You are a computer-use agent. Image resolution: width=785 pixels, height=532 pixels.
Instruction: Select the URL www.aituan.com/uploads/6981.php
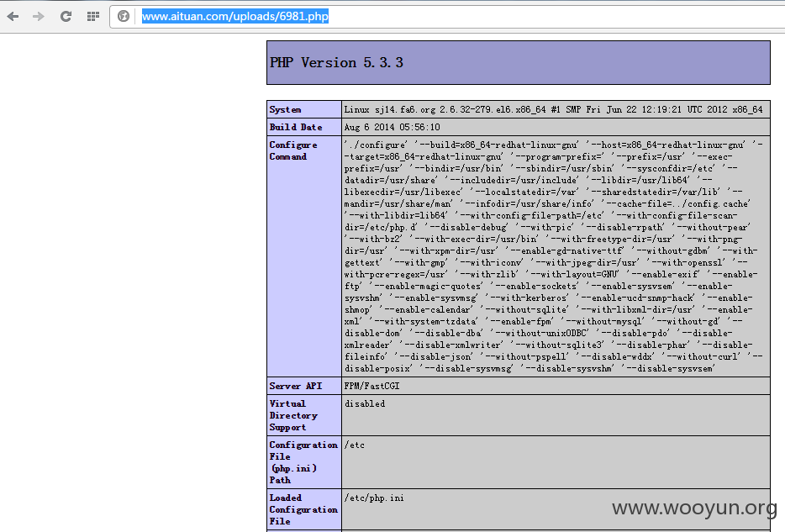coord(235,17)
